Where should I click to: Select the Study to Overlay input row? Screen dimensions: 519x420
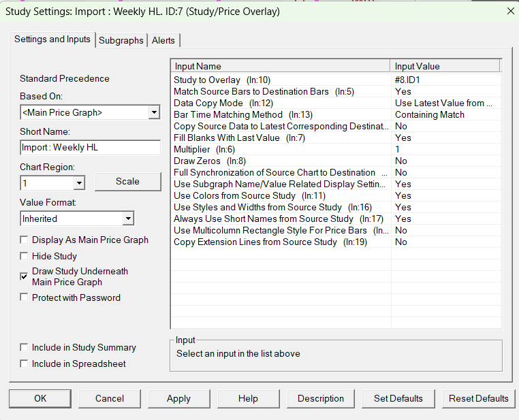[x=279, y=80]
